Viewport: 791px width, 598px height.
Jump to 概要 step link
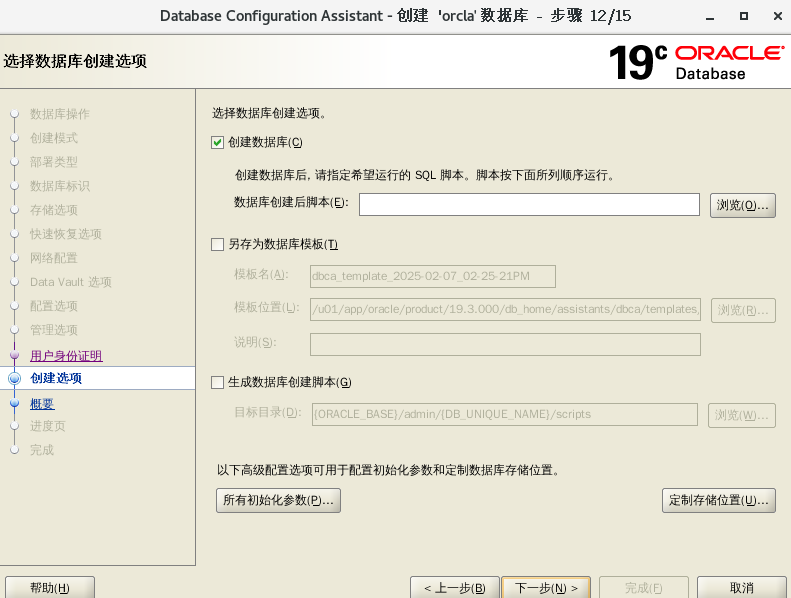point(42,403)
